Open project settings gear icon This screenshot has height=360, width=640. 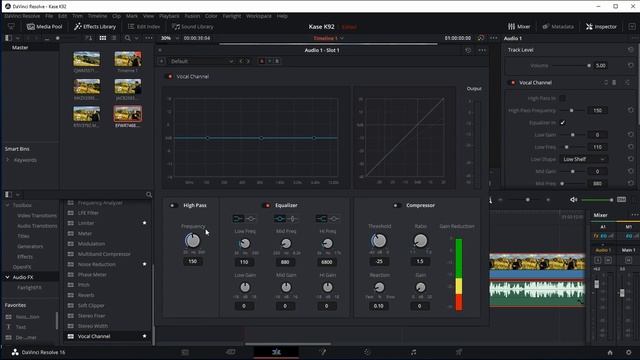point(629,352)
